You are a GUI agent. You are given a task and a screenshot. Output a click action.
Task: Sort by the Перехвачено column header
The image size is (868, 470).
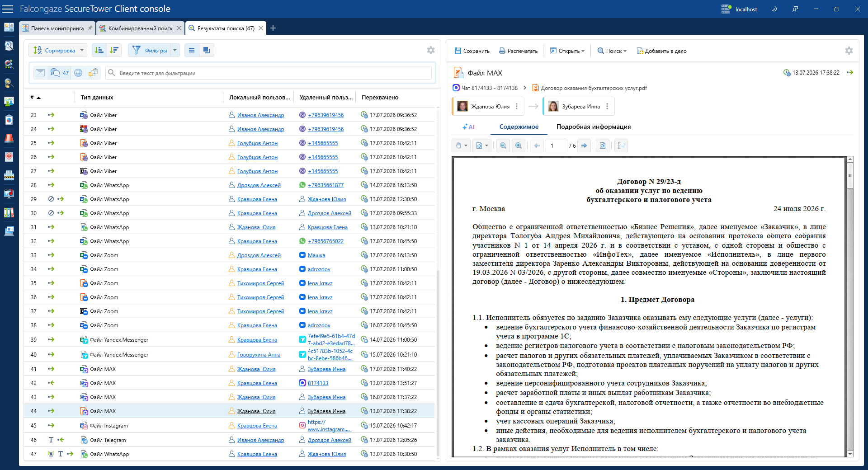click(x=380, y=97)
